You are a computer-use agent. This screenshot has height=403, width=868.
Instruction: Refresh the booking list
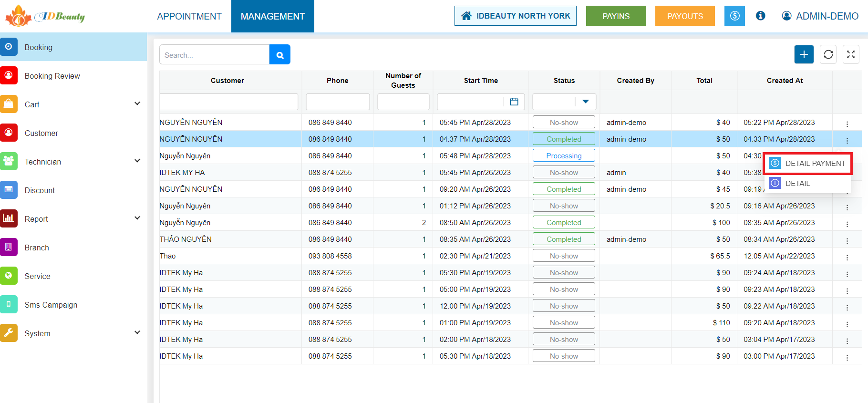pos(828,54)
